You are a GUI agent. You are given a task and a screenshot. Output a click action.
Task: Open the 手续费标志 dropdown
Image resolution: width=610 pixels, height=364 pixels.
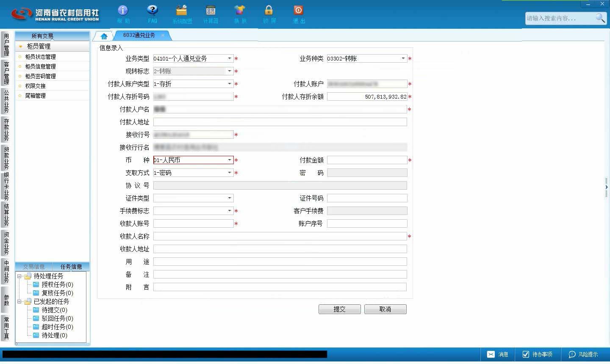pos(230,211)
